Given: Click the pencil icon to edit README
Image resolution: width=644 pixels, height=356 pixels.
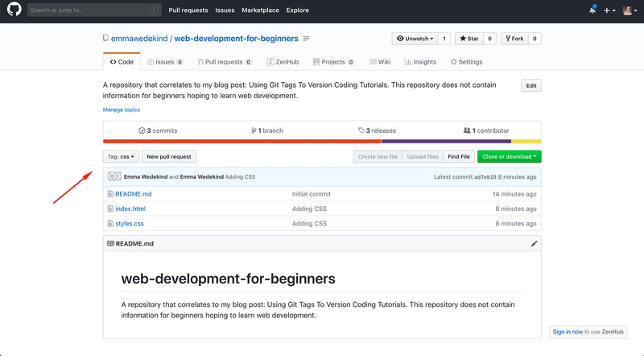Looking at the screenshot, I should [x=534, y=244].
